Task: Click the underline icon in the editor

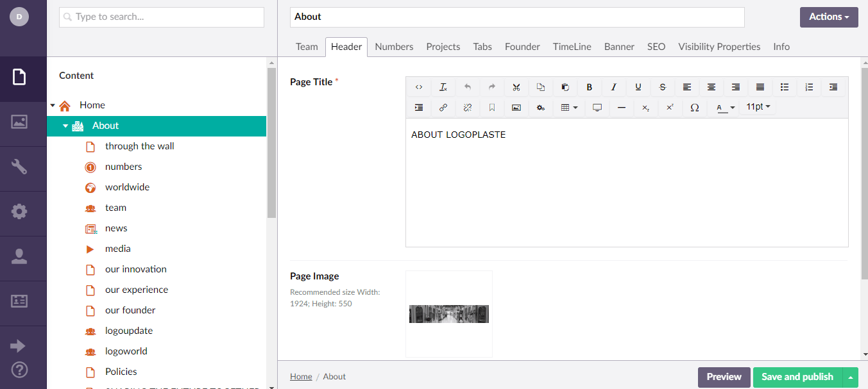Action: pos(638,87)
